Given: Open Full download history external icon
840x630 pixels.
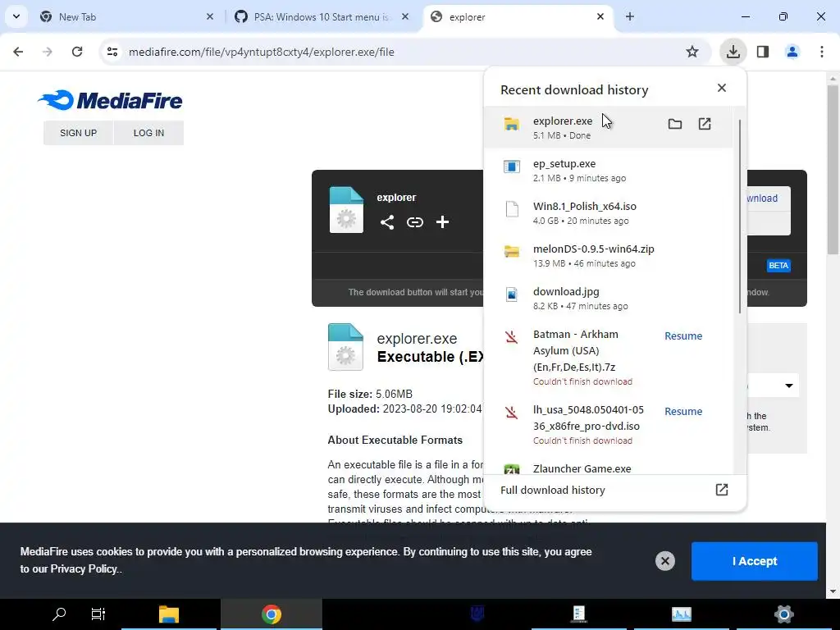Looking at the screenshot, I should coord(722,490).
